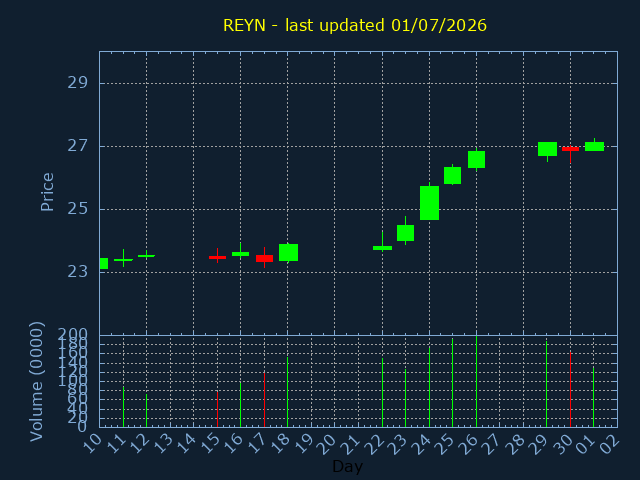
Task: Click the green candlestick on day 18
Action: click(x=288, y=252)
